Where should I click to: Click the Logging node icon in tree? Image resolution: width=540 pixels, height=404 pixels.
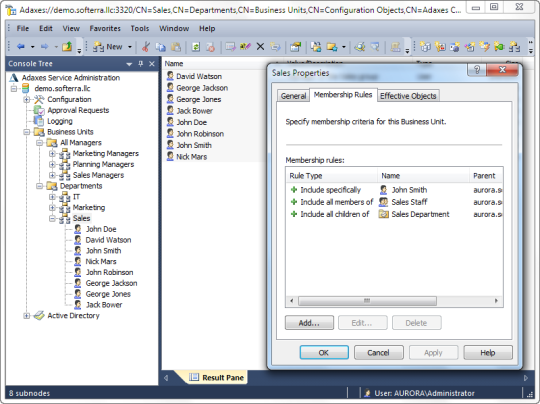pos(39,121)
